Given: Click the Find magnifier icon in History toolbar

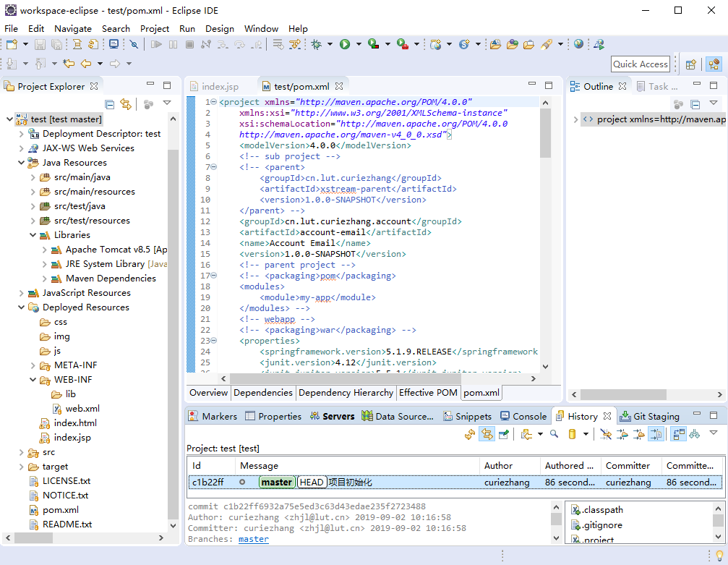Looking at the screenshot, I should [554, 435].
